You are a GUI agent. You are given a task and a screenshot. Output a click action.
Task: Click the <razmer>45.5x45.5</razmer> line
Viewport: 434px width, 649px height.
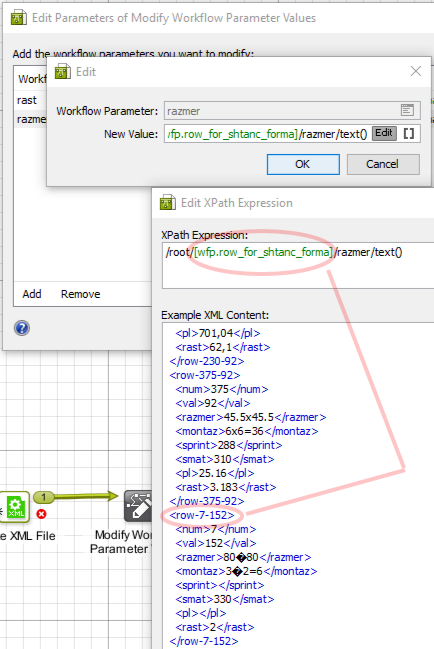click(251, 417)
